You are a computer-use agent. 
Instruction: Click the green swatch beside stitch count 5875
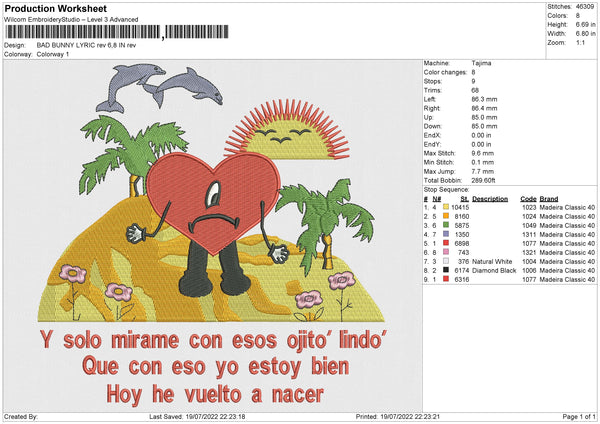tap(445, 225)
